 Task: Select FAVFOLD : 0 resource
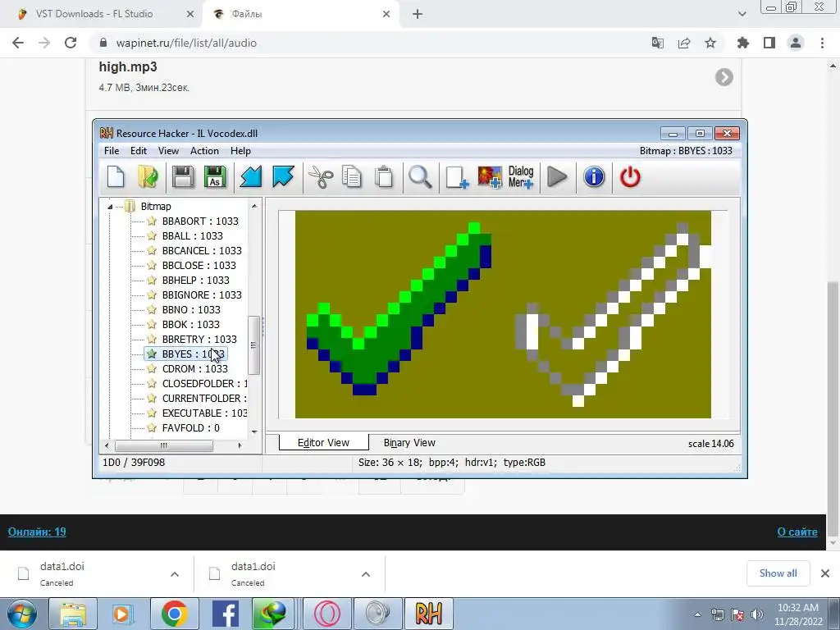(190, 427)
